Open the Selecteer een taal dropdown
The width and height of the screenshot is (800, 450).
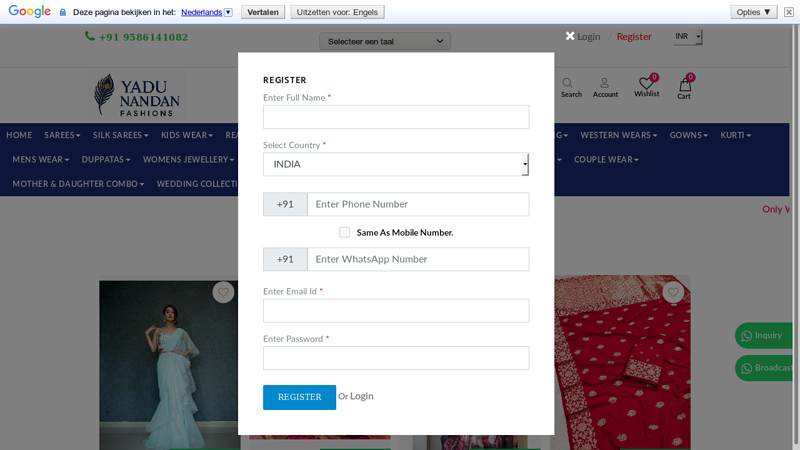coord(385,41)
